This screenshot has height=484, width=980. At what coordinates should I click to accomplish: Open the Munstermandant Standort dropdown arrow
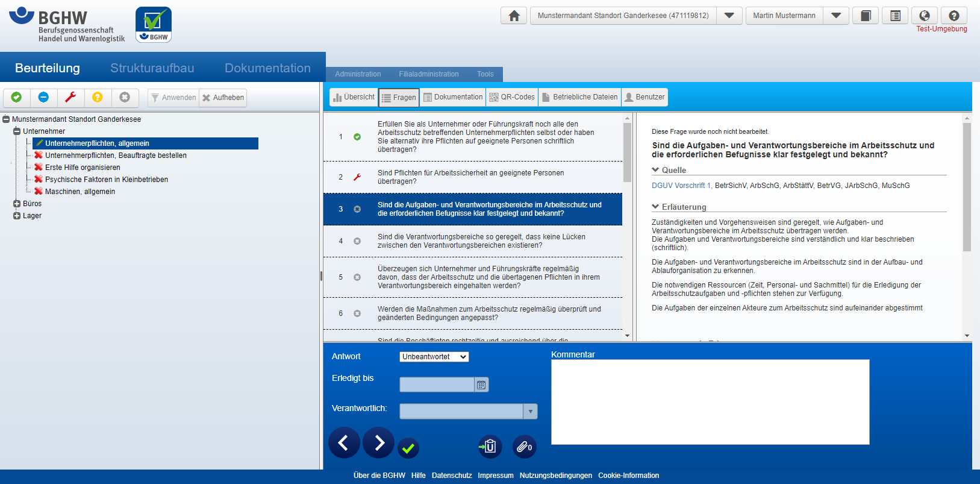pyautogui.click(x=729, y=16)
